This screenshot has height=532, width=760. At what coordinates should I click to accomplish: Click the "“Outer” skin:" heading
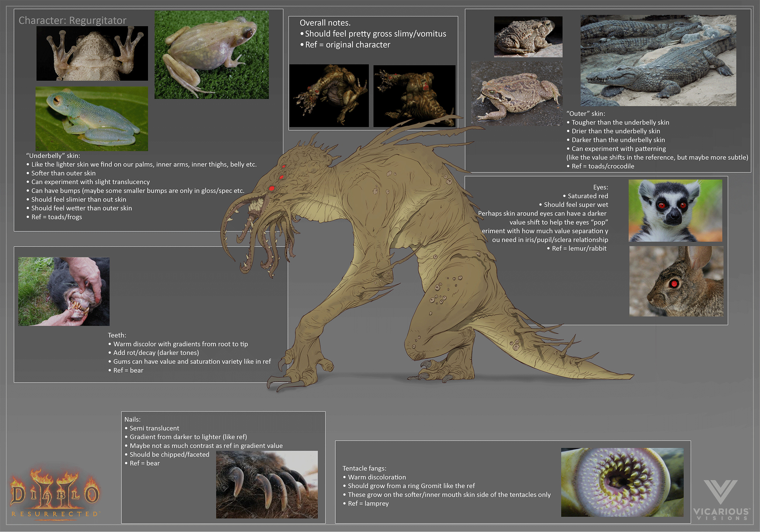pos(586,114)
